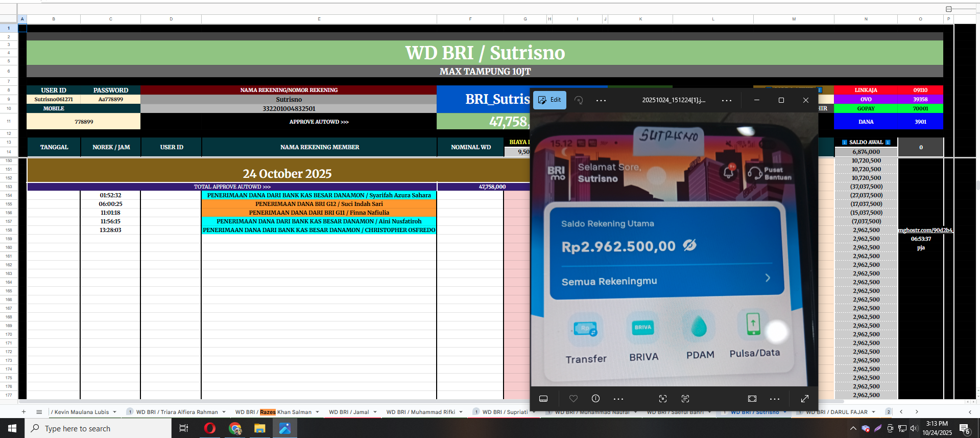The image size is (980, 438).
Task: Switch to WD BRI / Muhammad Rifki tab
Action: (x=421, y=412)
